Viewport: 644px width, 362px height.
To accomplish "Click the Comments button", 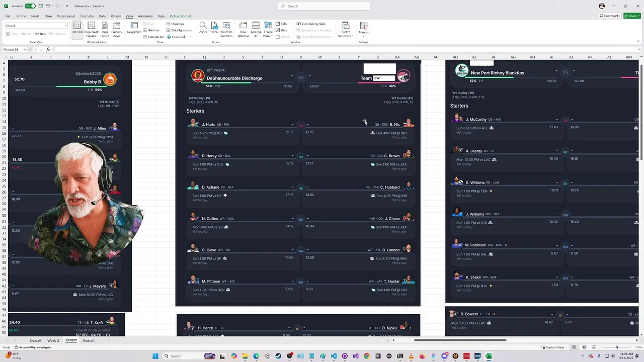I will tap(609, 16).
